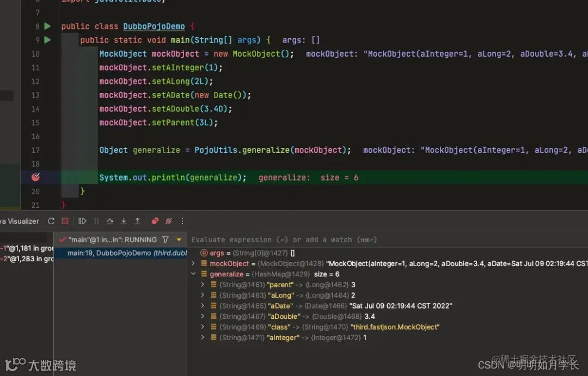Step over the current line
The image size is (588, 376).
tap(110, 221)
